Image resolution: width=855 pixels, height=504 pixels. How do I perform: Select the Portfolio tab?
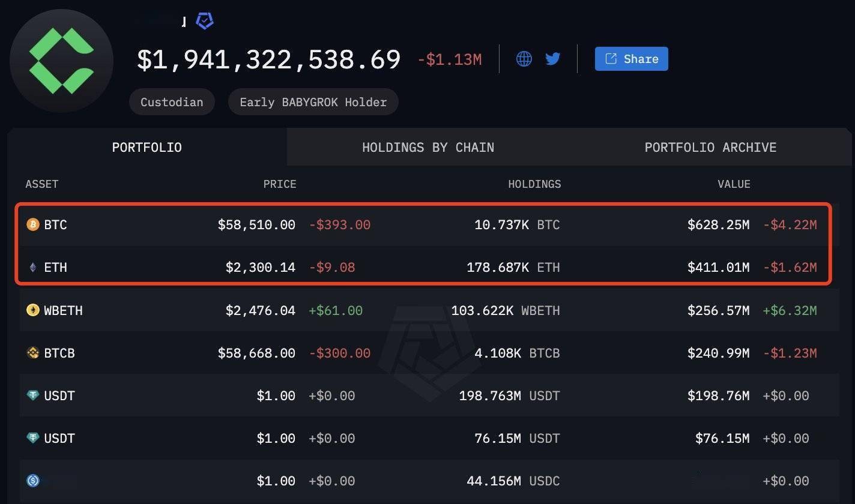pyautogui.click(x=147, y=148)
